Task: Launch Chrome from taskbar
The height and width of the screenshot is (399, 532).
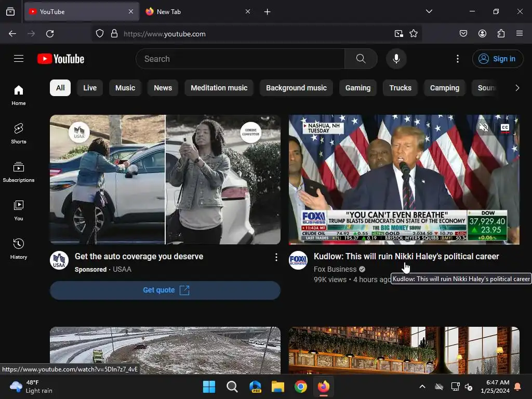Action: pyautogui.click(x=301, y=387)
